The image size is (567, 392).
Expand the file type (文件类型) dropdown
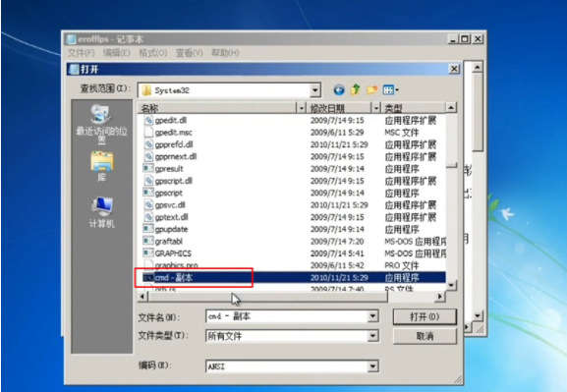click(x=372, y=336)
